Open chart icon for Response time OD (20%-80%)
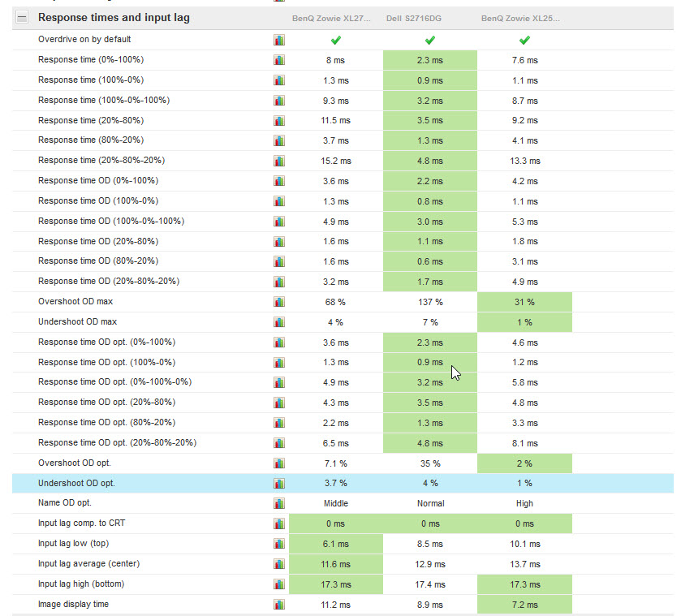The height and width of the screenshot is (616, 694). tap(279, 242)
